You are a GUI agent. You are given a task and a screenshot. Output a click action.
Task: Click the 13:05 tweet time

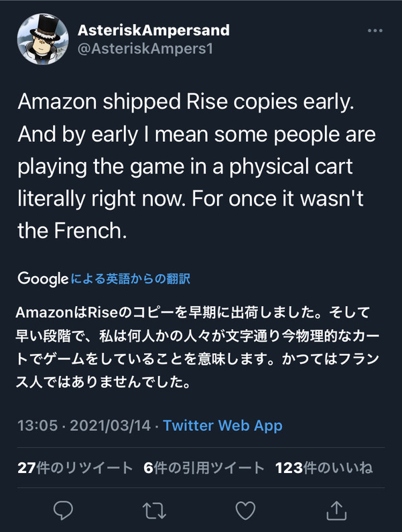click(36, 425)
